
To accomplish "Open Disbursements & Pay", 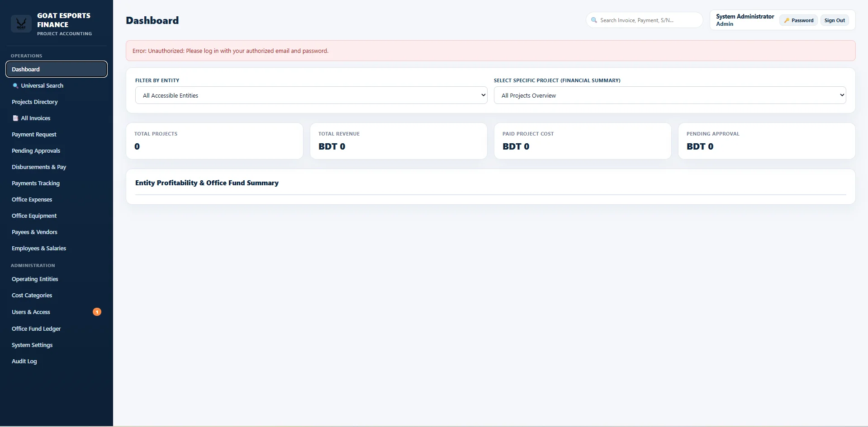I will [57, 167].
